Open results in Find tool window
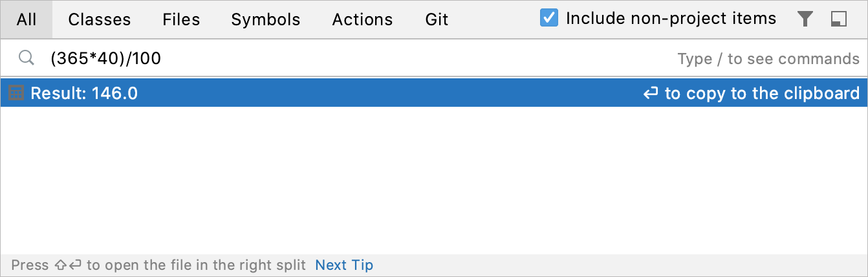 pyautogui.click(x=839, y=19)
